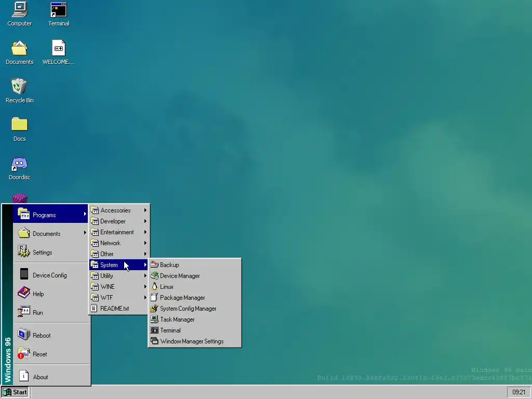Select Device Manager menu entry
The image size is (532, 399).
[195, 275]
